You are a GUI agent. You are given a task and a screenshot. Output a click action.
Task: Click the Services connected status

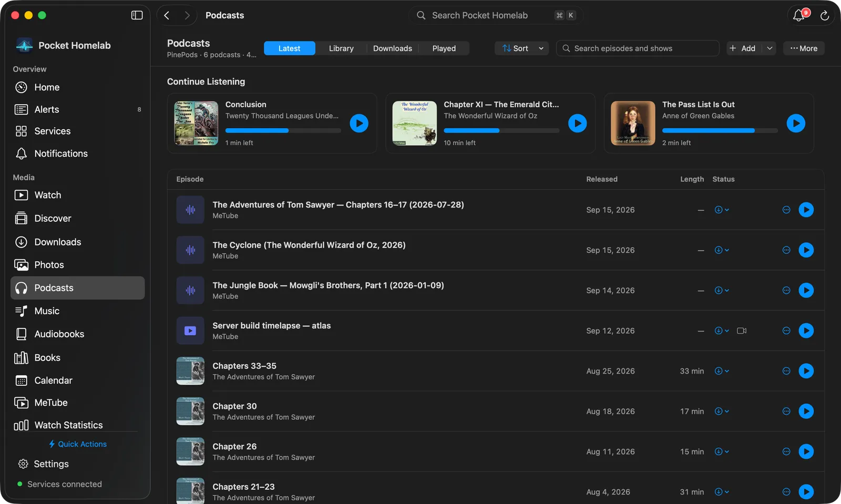tap(59, 484)
